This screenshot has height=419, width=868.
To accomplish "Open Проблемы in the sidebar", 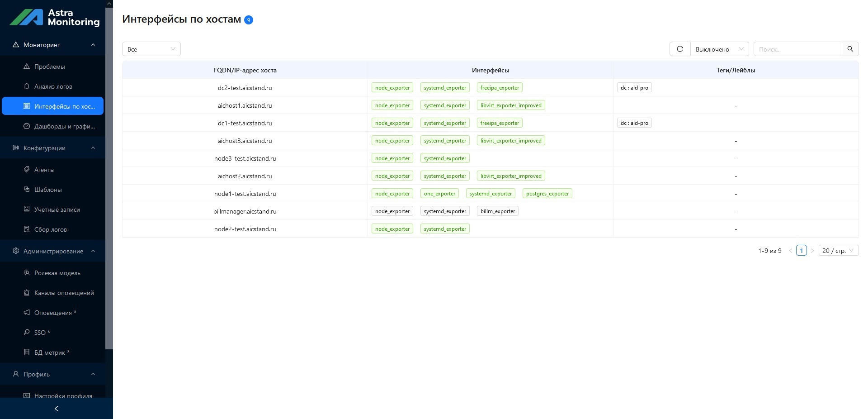I will click(49, 67).
